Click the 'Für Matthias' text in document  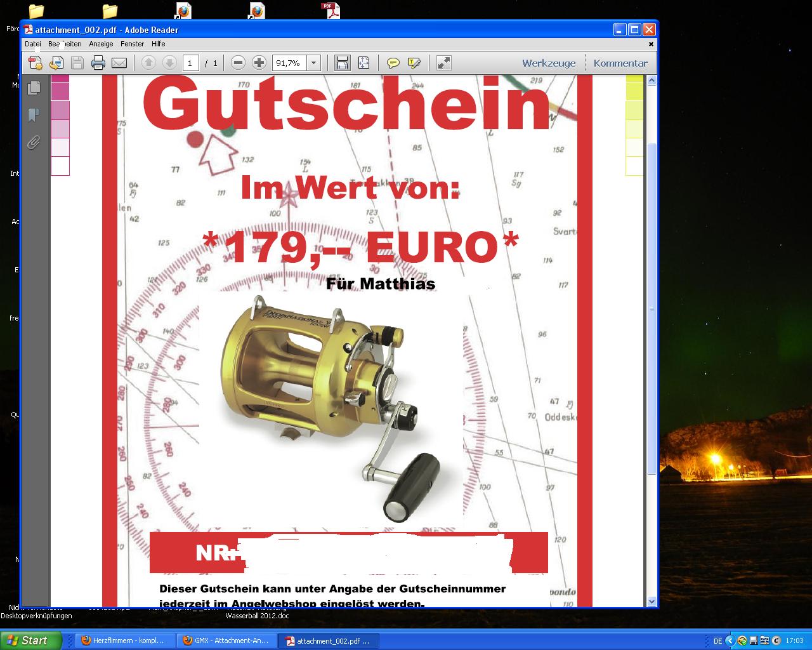click(381, 283)
